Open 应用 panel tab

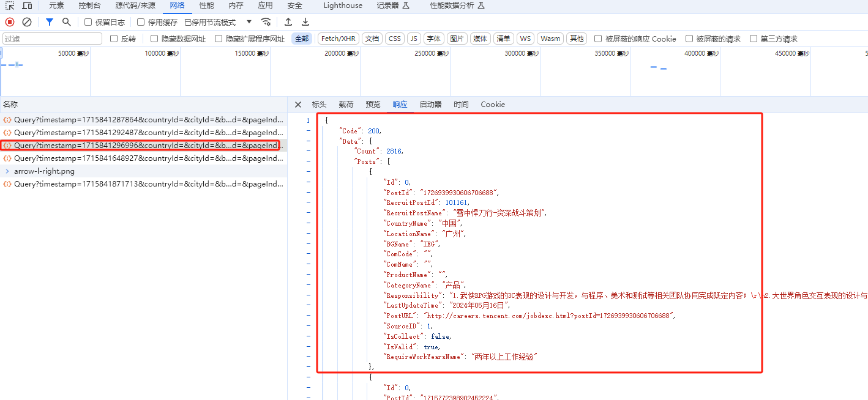[x=265, y=6]
